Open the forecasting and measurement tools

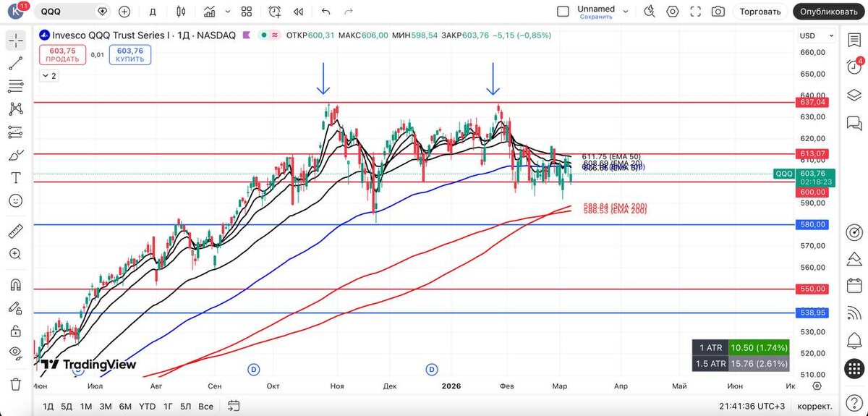15,132
